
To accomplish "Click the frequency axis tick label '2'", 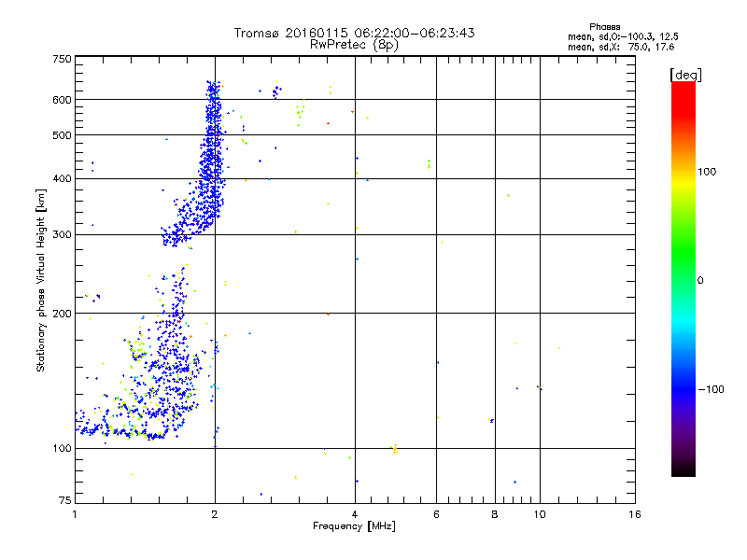I will [215, 514].
